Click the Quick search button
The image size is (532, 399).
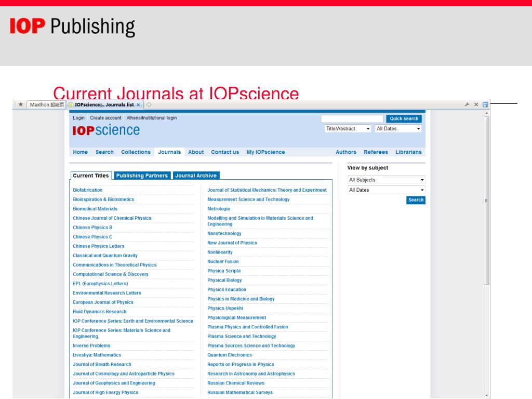tap(404, 119)
